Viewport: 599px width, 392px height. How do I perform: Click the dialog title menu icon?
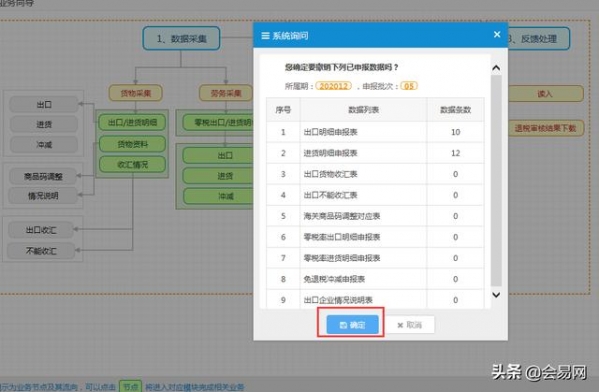265,36
